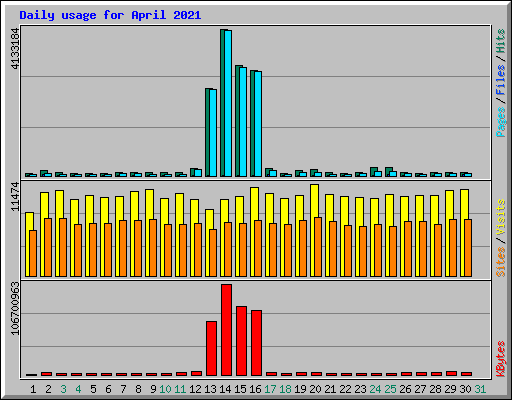Select the 106700963 KBytes axis value
This screenshot has height=400, width=512.
tap(15, 308)
